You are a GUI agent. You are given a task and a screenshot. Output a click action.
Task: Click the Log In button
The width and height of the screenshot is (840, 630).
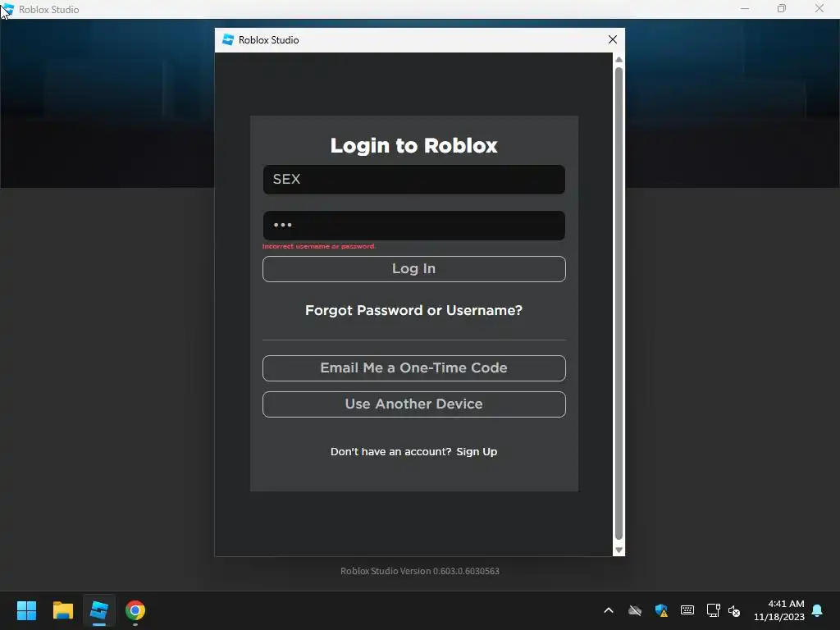tap(413, 269)
